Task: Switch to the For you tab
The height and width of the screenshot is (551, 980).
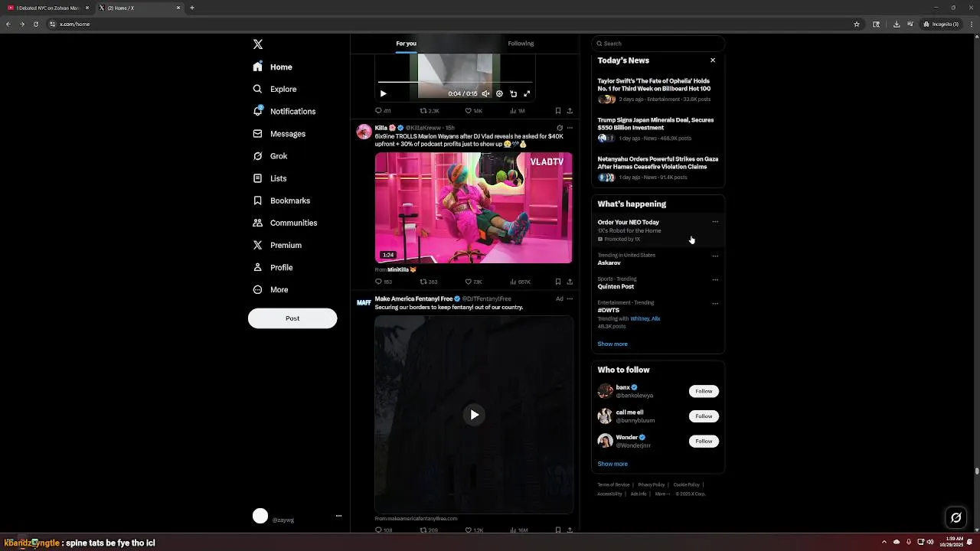Action: pos(407,44)
